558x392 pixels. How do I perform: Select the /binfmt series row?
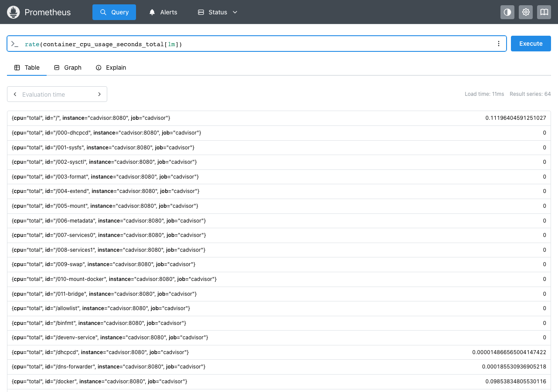pos(279,323)
